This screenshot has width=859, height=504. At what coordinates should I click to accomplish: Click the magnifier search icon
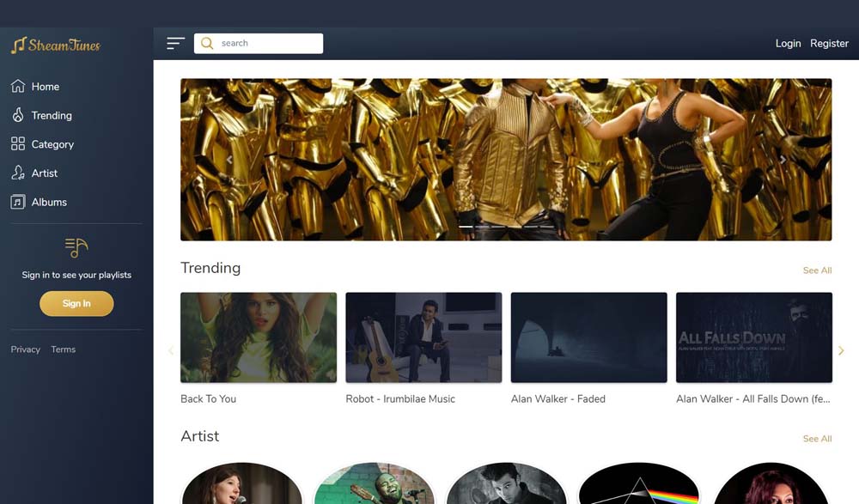(206, 43)
